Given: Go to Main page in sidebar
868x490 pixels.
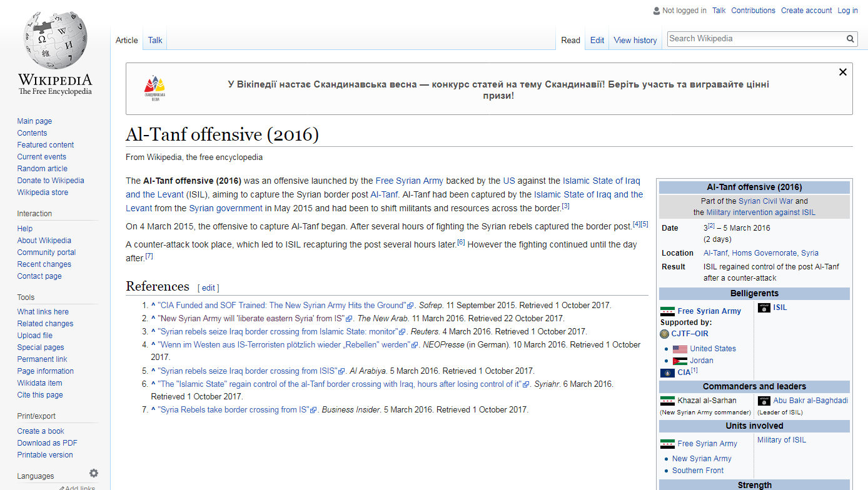Looking at the screenshot, I should 34,121.
